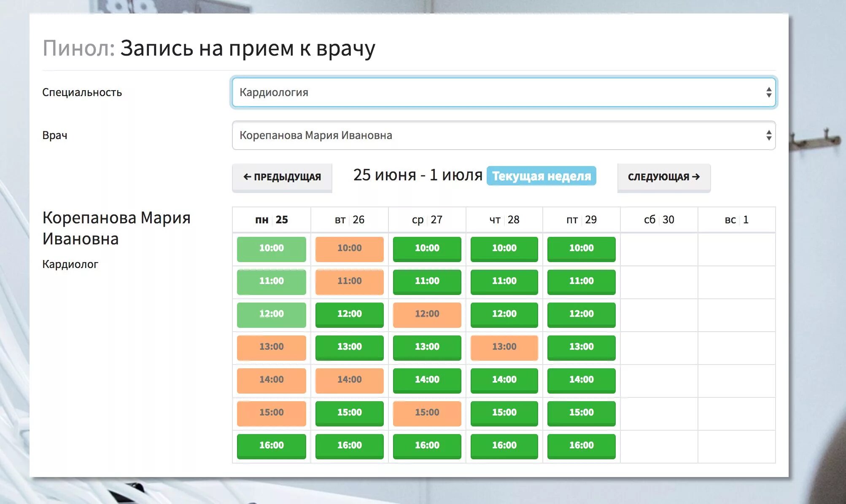This screenshot has height=504, width=846.
Task: Book the 14:00 slot on Wednesday 27
Action: point(427,381)
